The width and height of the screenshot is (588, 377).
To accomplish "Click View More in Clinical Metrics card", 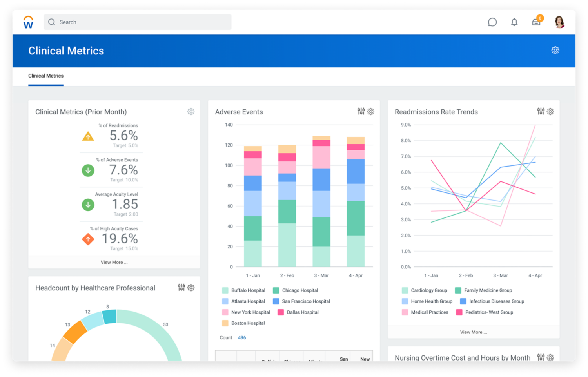I will click(x=114, y=262).
